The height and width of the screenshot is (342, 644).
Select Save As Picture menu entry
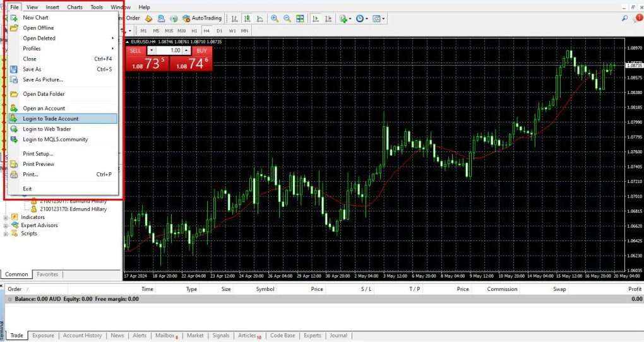(x=63, y=80)
